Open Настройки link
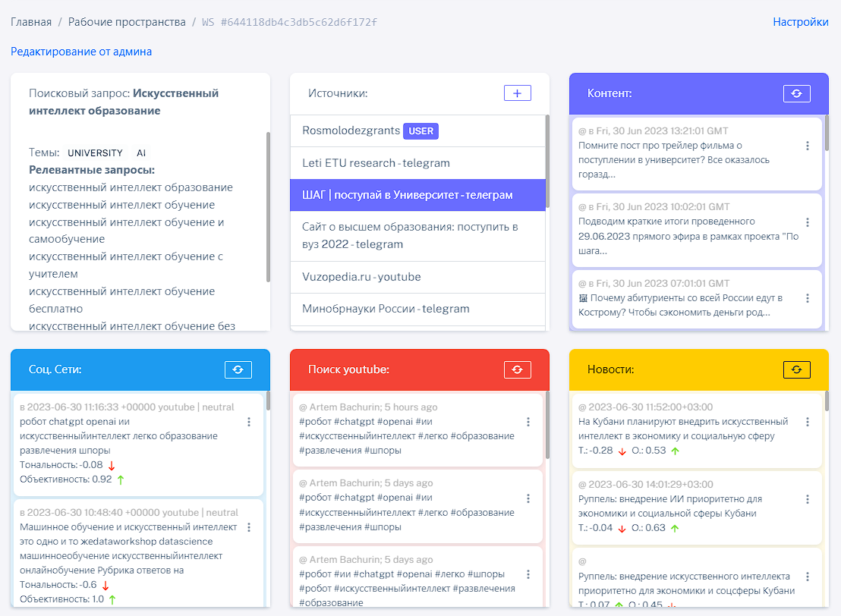The image size is (841, 616). coord(800,22)
